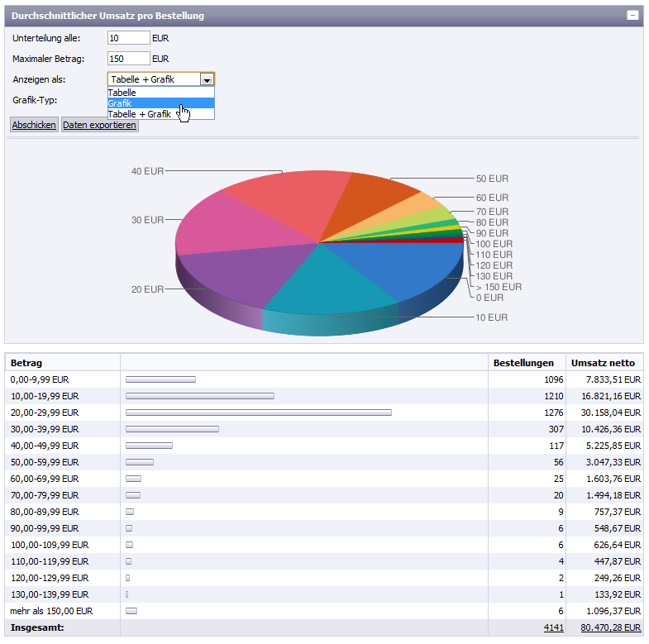The width and height of the screenshot is (649, 644).
Task: Click the Betrag column header
Action: click(26, 363)
